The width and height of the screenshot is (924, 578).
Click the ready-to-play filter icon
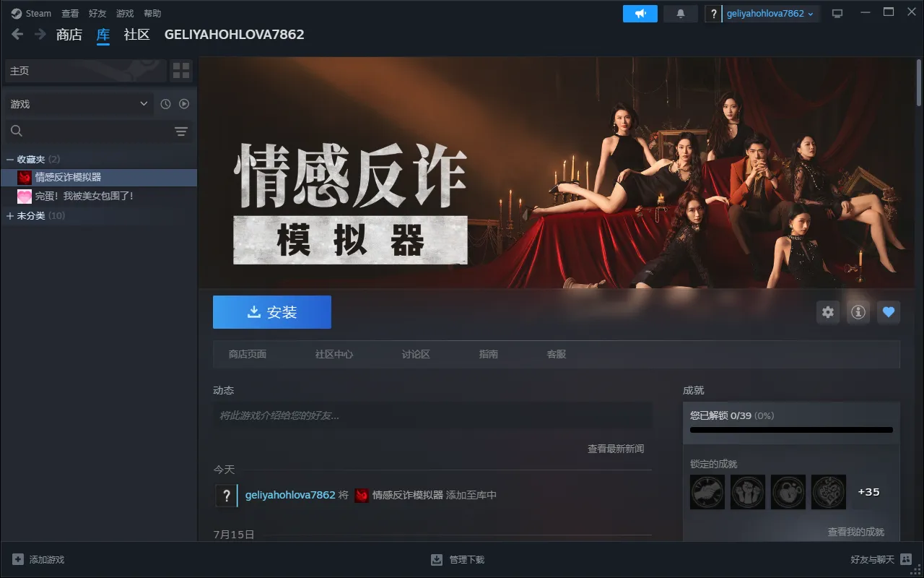[184, 104]
